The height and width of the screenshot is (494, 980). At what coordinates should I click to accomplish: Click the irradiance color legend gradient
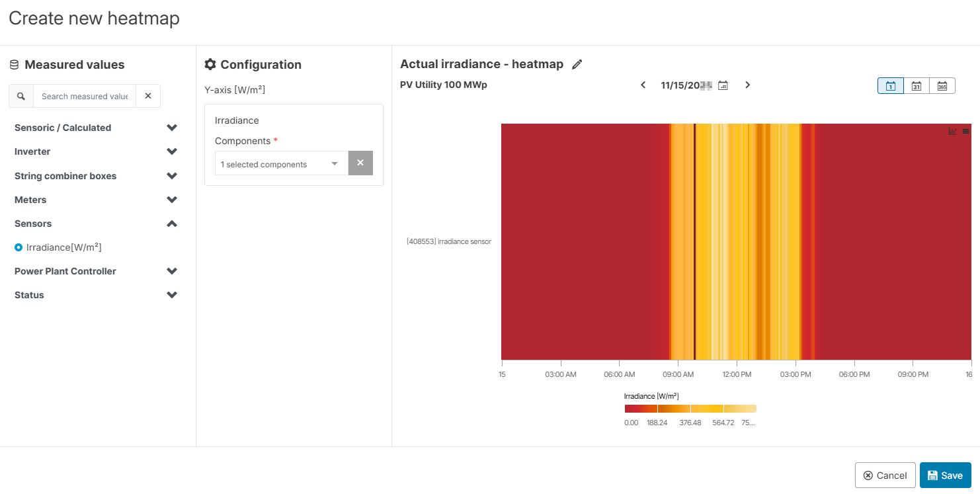[x=690, y=408]
